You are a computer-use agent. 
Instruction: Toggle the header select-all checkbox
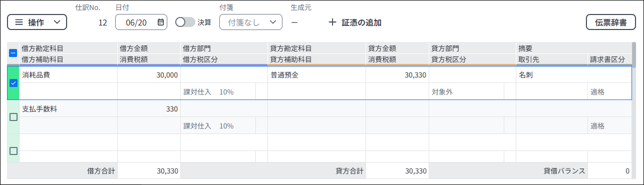pos(14,53)
